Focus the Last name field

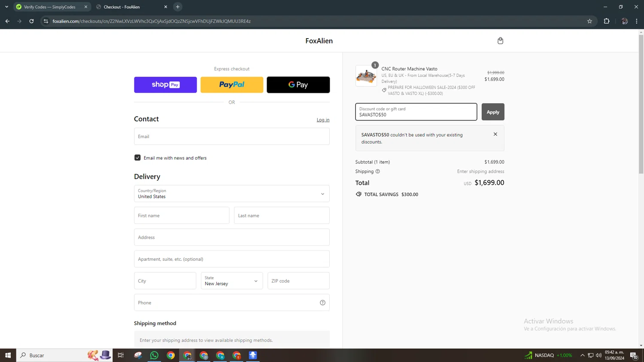[x=282, y=216]
